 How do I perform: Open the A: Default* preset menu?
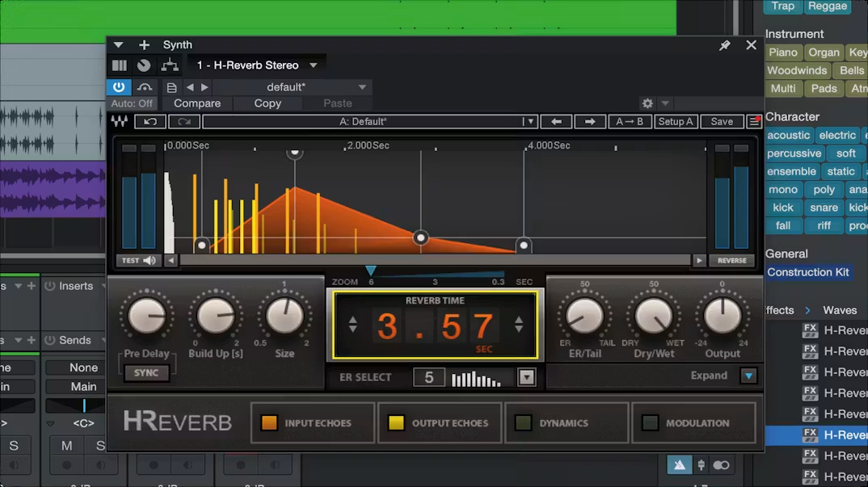369,122
